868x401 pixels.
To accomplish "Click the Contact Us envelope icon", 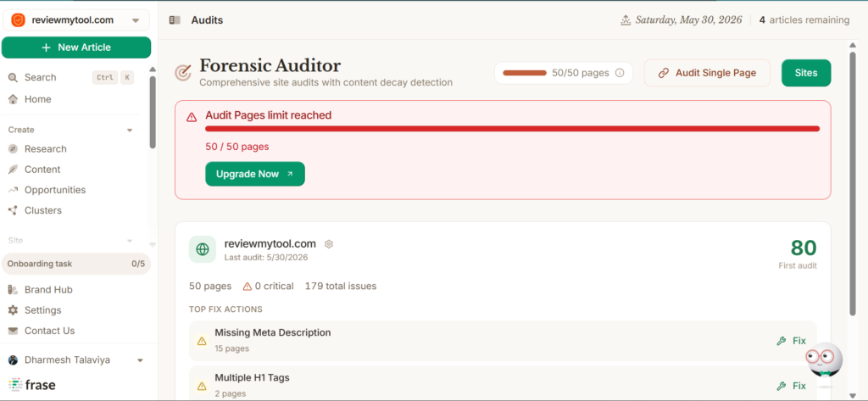I will (x=13, y=331).
